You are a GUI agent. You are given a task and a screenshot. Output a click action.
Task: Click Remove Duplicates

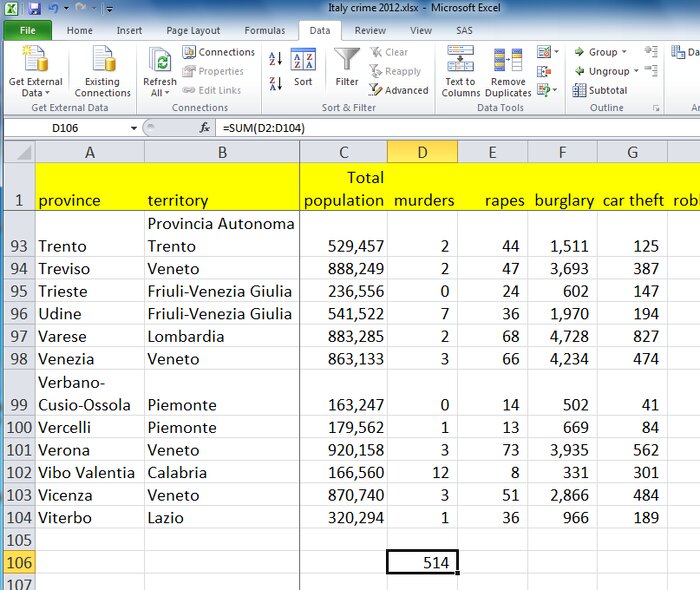508,70
